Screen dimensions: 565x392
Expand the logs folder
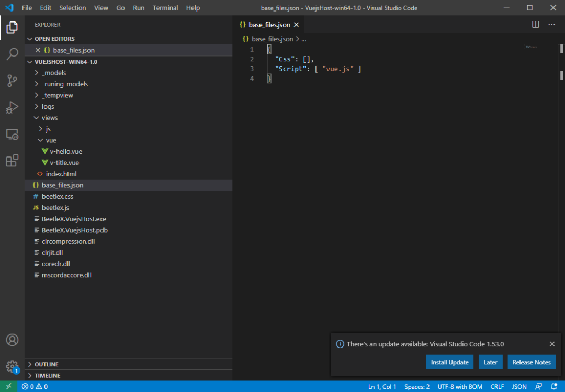click(37, 106)
